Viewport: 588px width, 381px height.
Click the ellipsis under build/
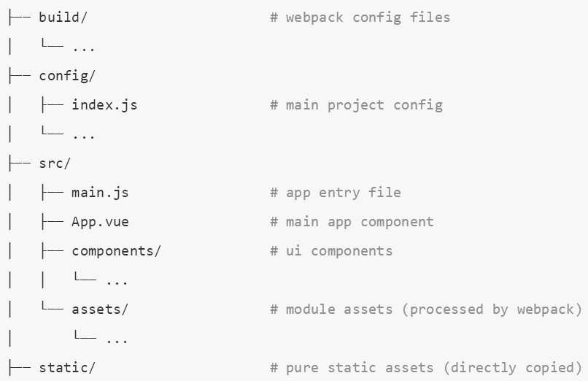(84, 48)
